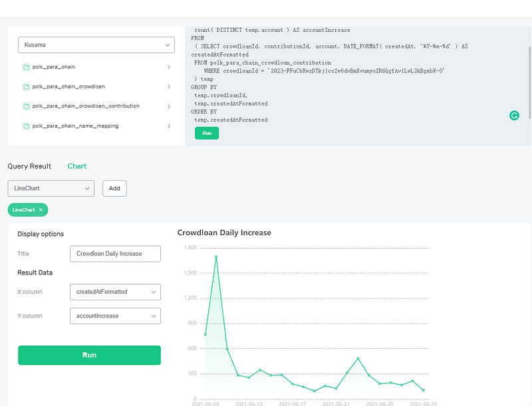Expand polk_para_chain_crowdloan table arrow
The height and width of the screenshot is (406, 532).
(169, 87)
